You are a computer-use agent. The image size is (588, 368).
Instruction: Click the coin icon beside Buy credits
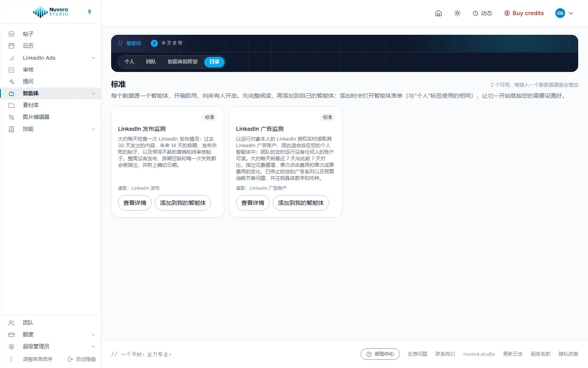pyautogui.click(x=507, y=13)
